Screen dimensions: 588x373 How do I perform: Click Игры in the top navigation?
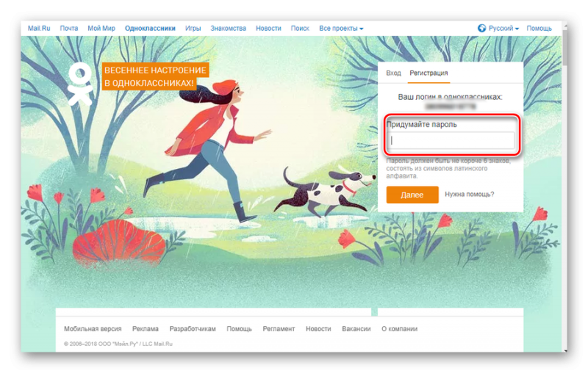click(x=193, y=28)
